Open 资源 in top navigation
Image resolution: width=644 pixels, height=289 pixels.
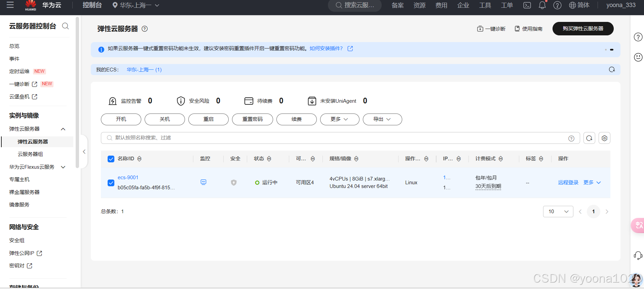[x=419, y=5]
